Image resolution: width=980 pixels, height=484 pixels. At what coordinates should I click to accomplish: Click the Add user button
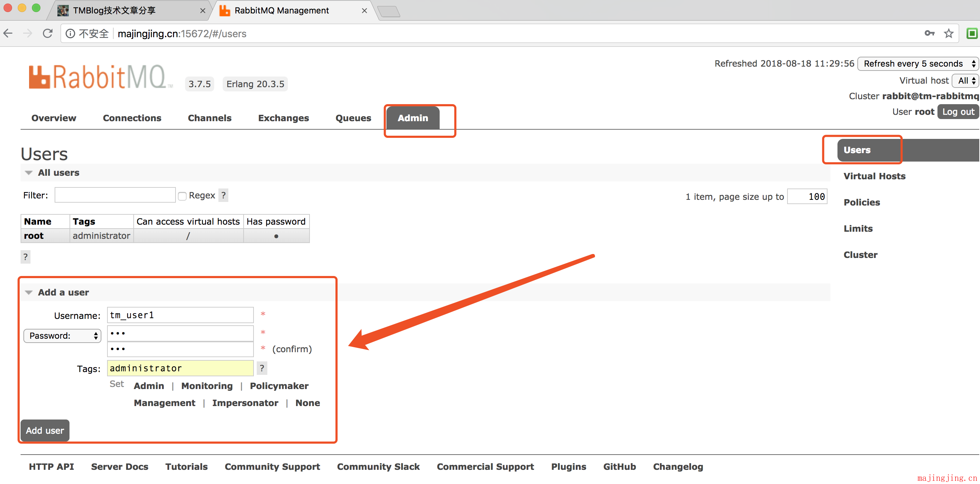[45, 430]
